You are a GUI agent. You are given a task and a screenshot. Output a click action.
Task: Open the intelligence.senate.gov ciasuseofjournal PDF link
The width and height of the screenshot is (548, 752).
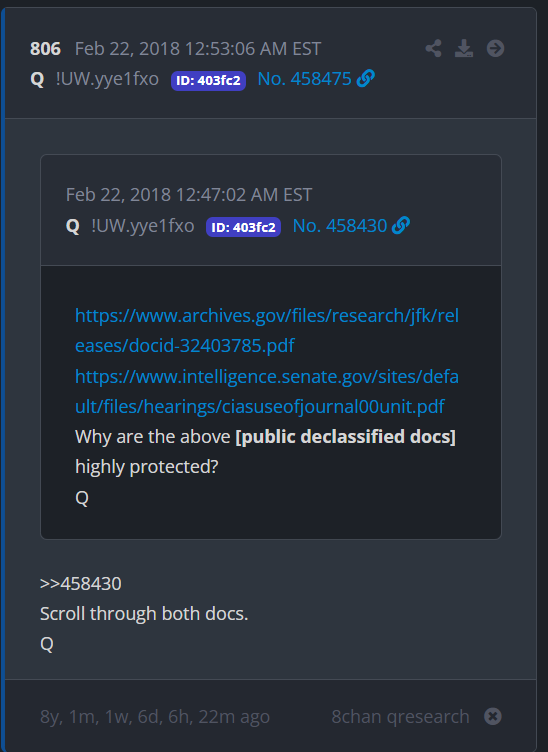[x=267, y=391]
